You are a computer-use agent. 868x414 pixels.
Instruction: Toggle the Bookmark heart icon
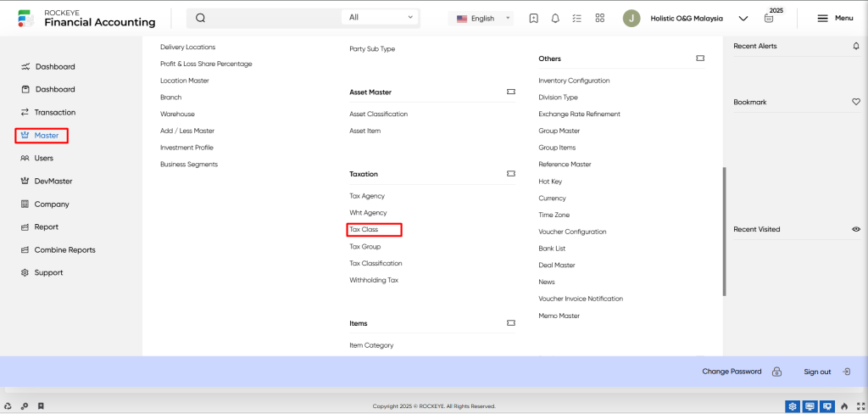pyautogui.click(x=856, y=102)
